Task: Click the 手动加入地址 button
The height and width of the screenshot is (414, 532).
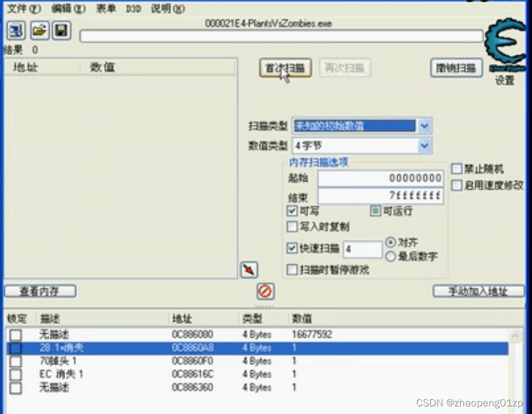Action: [x=478, y=291]
